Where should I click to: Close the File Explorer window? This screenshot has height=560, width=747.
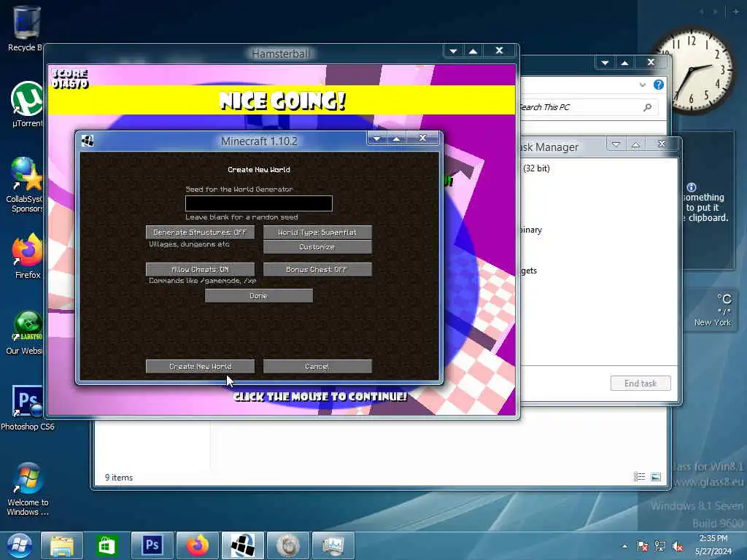[x=651, y=63]
